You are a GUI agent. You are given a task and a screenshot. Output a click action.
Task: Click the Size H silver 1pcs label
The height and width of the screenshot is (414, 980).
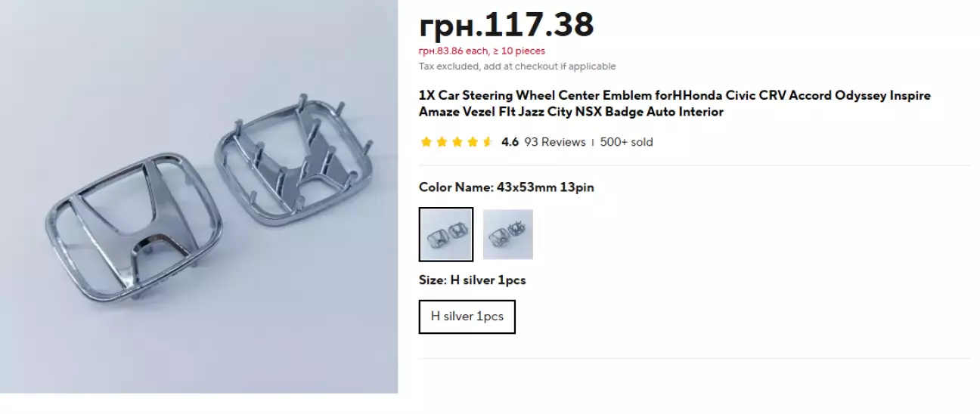click(473, 280)
